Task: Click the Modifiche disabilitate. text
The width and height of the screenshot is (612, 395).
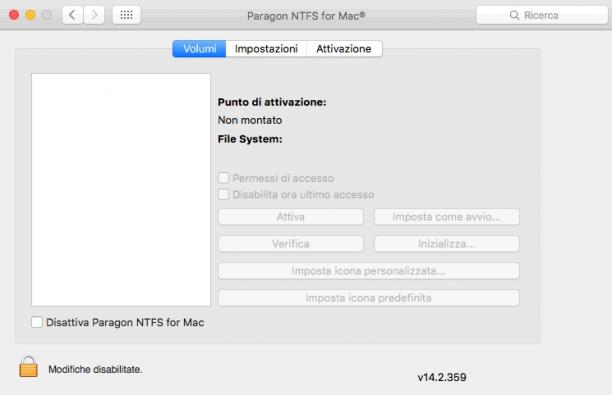Action: point(95,369)
